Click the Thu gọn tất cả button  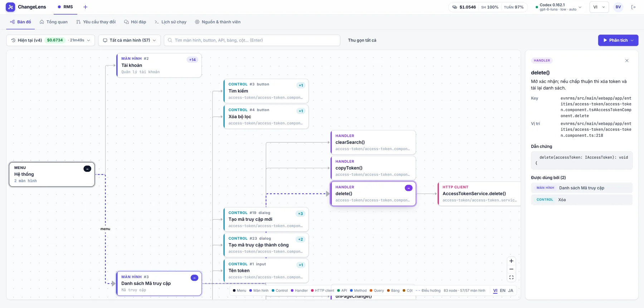(362, 40)
